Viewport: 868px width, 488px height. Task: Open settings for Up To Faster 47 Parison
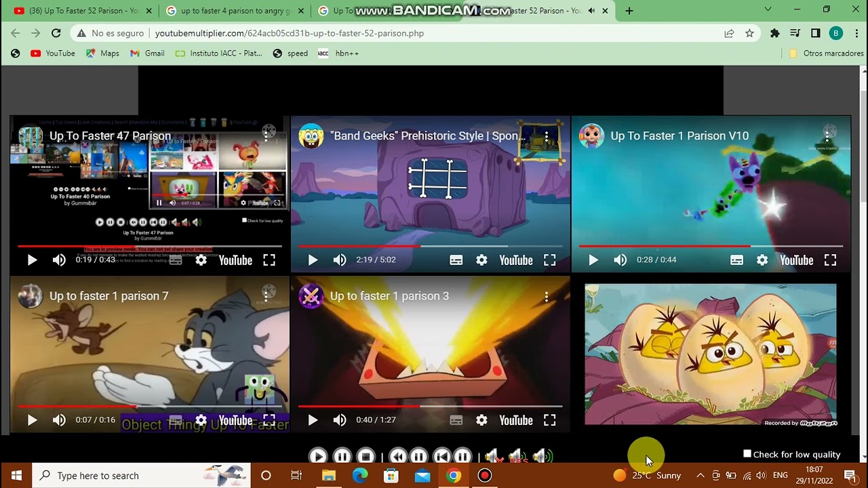pos(201,260)
